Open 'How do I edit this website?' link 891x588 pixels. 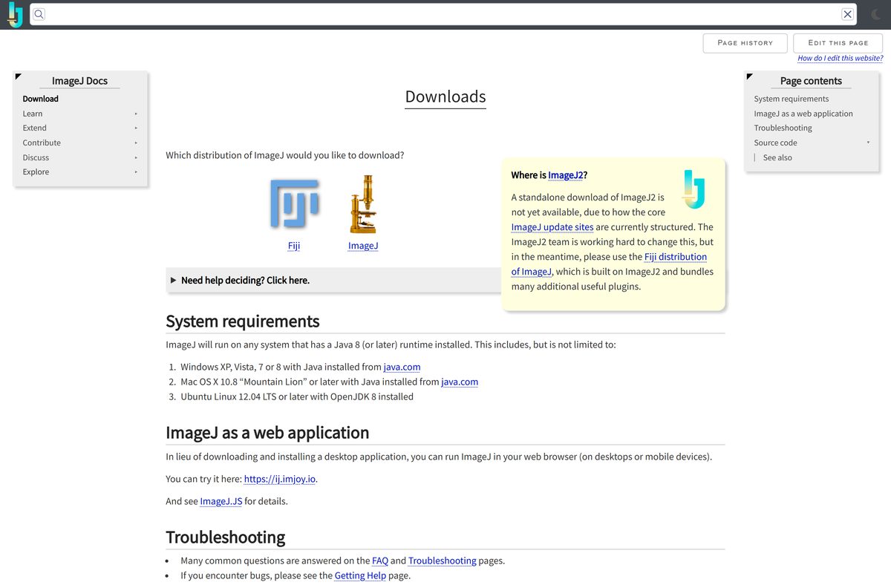pos(841,58)
